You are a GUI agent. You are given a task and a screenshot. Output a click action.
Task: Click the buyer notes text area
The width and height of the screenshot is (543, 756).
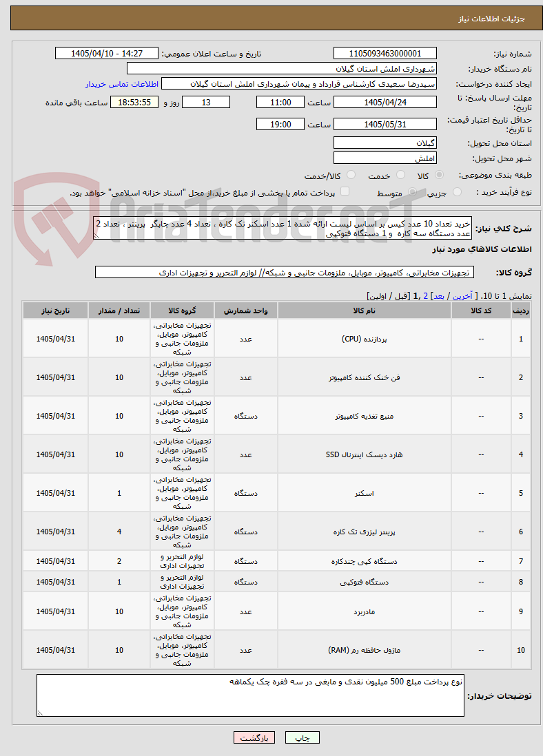click(x=251, y=695)
